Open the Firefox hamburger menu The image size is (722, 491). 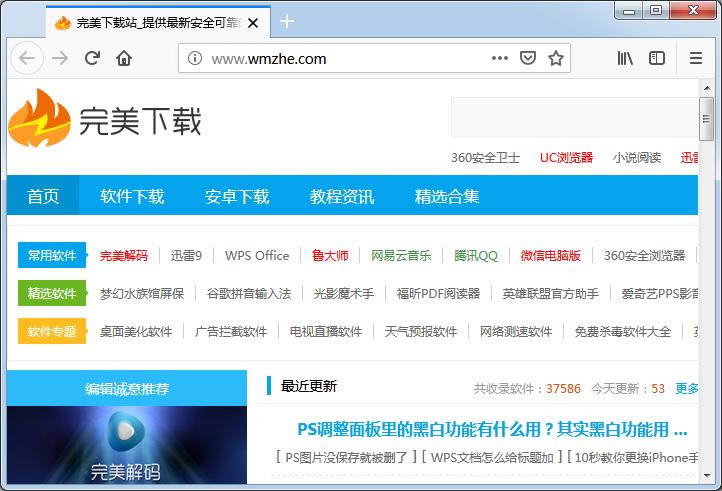tap(696, 58)
